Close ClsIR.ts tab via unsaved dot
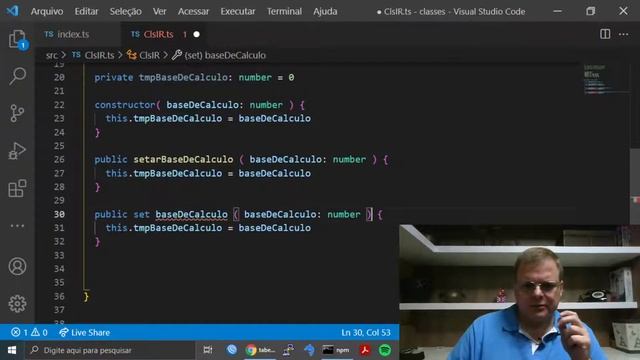640x360 pixels. [197, 34]
